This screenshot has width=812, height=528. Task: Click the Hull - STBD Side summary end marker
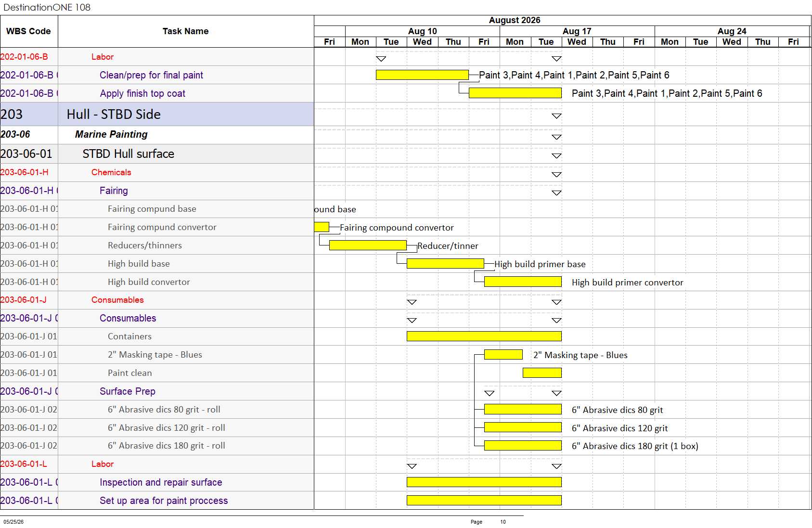click(556, 116)
